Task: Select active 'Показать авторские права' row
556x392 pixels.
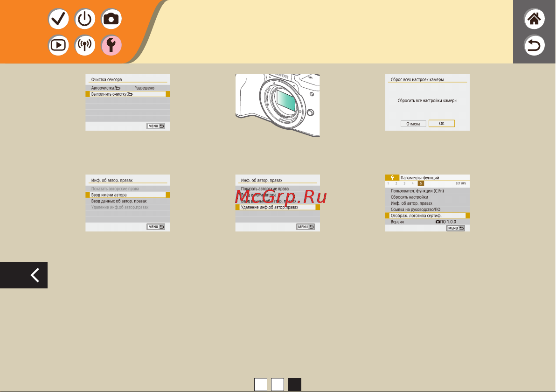Action: tap(278, 189)
